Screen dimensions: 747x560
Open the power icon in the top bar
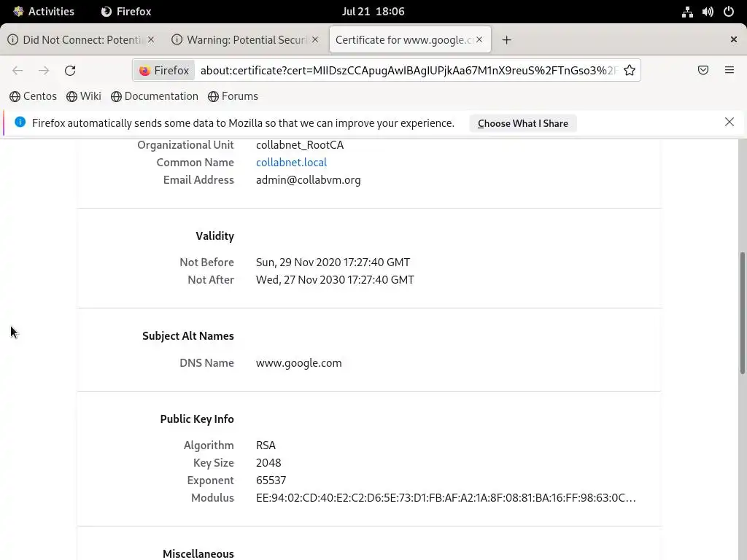point(729,12)
